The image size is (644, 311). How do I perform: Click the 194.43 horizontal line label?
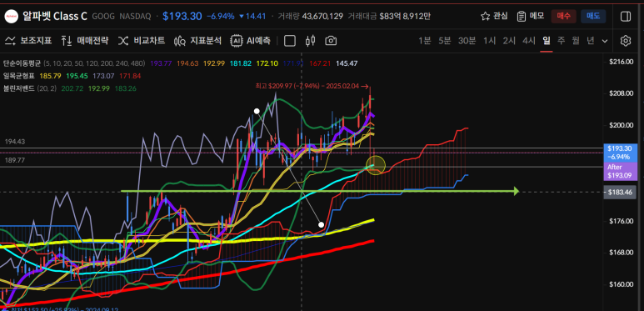[15, 142]
